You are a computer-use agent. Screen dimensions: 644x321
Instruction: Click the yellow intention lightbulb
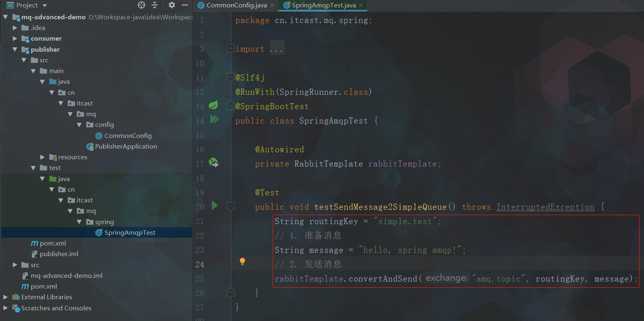[x=242, y=261]
